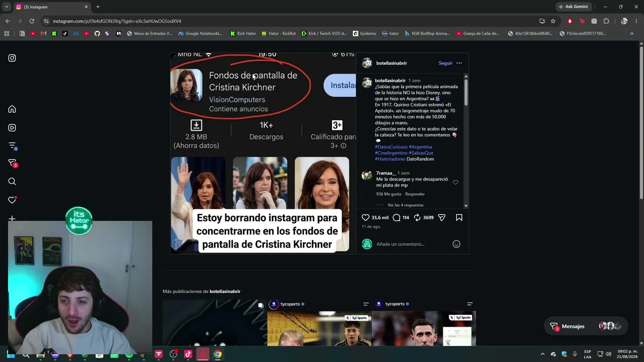Viewport: 644px width, 362px height.
Task: Open the 'RGB Birdflop Anima...' bookmark
Action: click(427, 34)
